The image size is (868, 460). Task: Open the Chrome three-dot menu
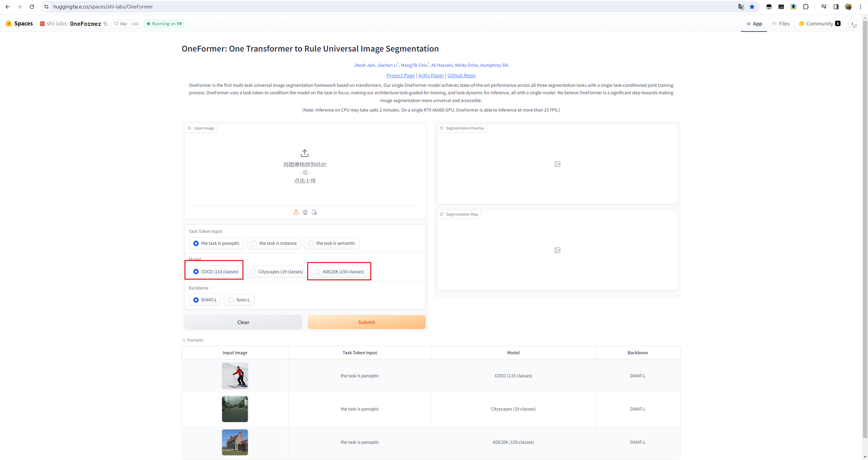point(861,7)
